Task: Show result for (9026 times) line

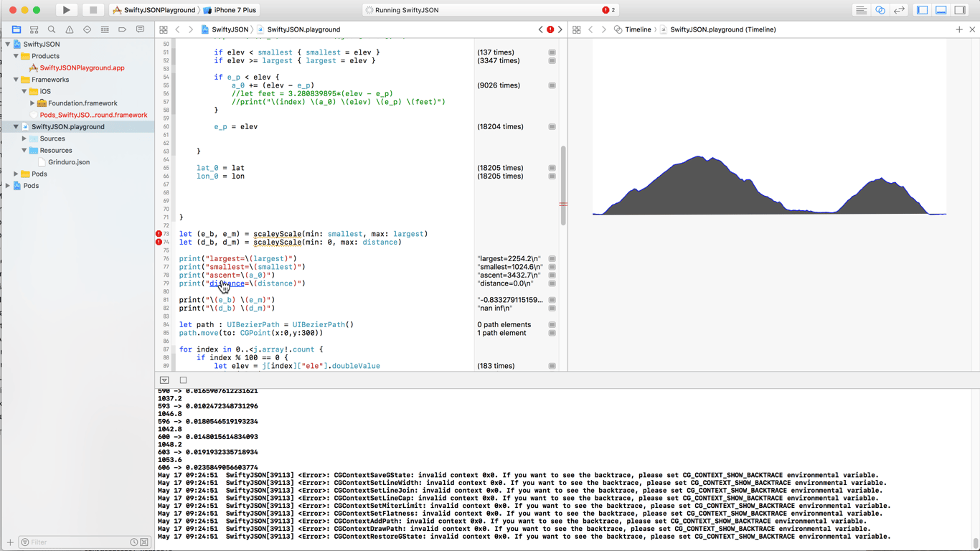Action: point(552,85)
